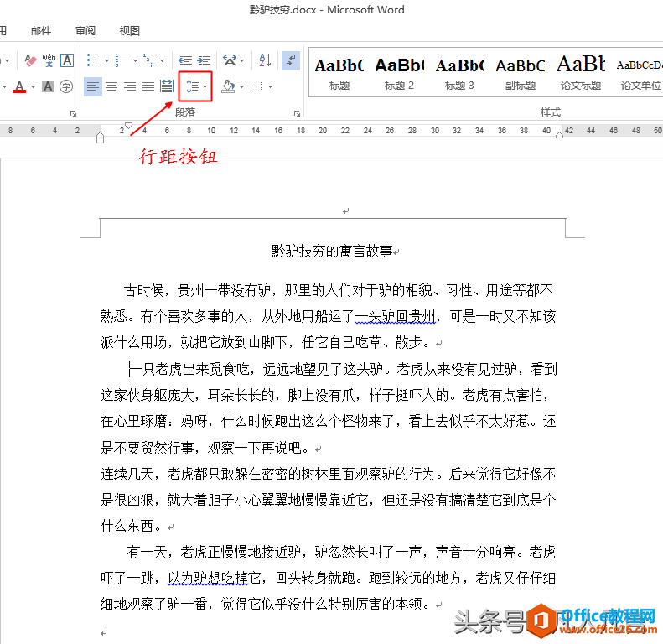The image size is (663, 644).
Task: Open the 审阅 ribbon tab
Action: pyautogui.click(x=85, y=30)
